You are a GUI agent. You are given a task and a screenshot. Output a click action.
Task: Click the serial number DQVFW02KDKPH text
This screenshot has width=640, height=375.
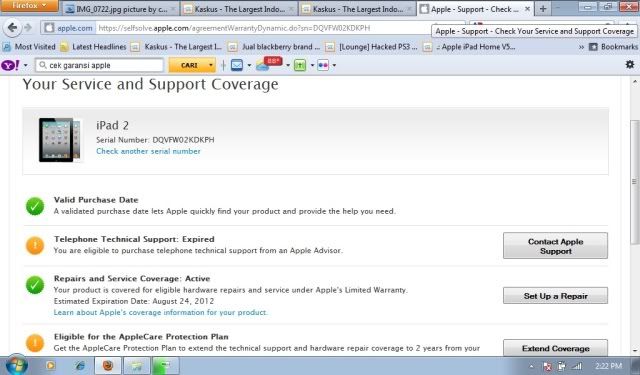tap(183, 140)
